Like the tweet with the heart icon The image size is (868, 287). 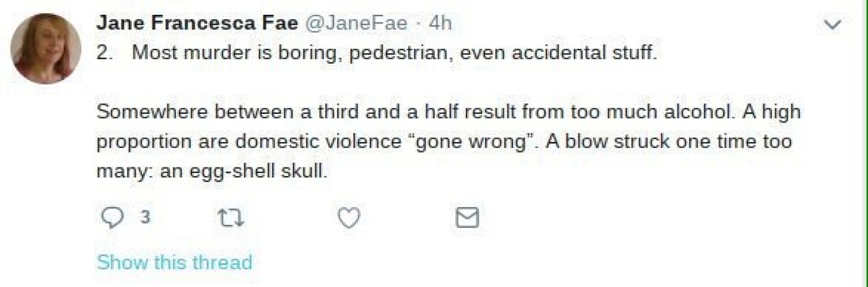pyautogui.click(x=349, y=218)
